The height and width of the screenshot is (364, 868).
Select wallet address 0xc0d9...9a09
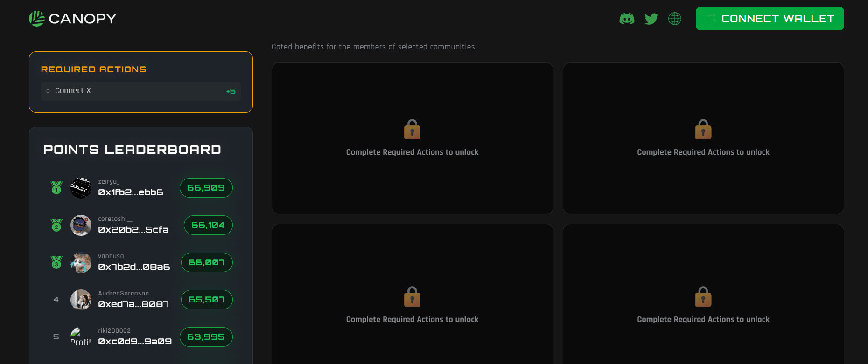click(135, 342)
